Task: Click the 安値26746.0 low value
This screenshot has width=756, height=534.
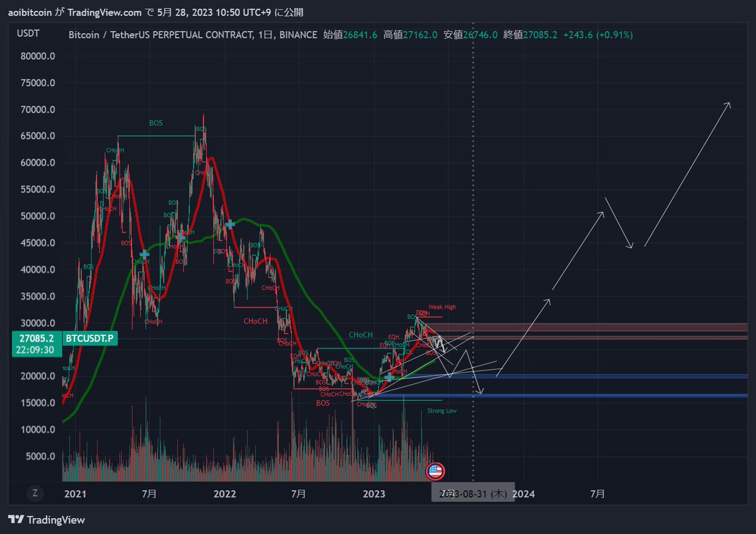Action: [471, 35]
